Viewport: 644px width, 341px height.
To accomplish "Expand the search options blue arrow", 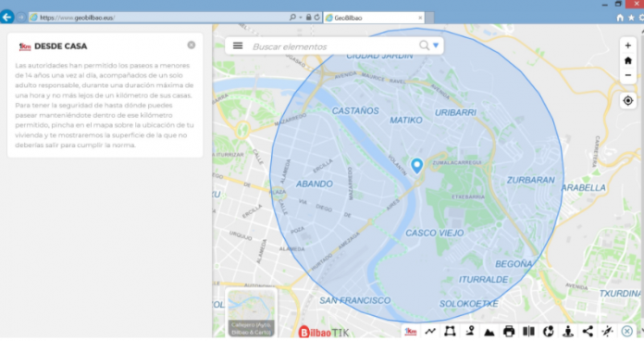I will [436, 45].
